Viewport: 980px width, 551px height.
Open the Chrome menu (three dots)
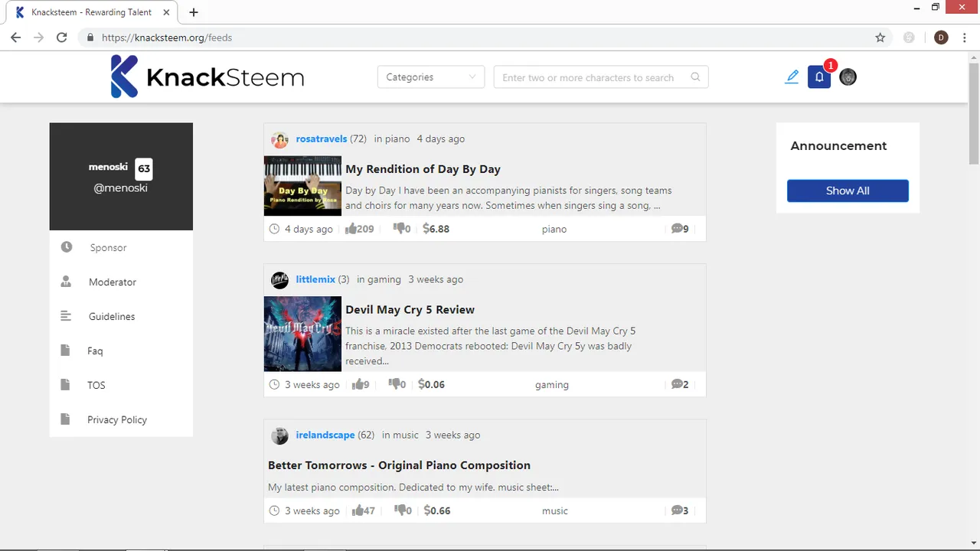[965, 37]
